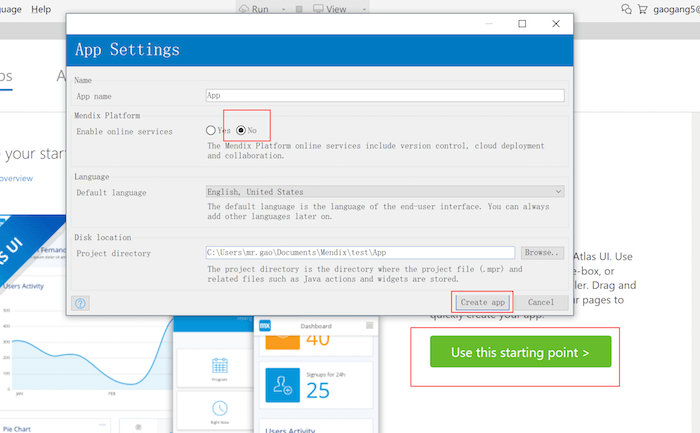700x433 pixels.
Task: Click the Signups for 24h user icon
Action: (x=283, y=385)
